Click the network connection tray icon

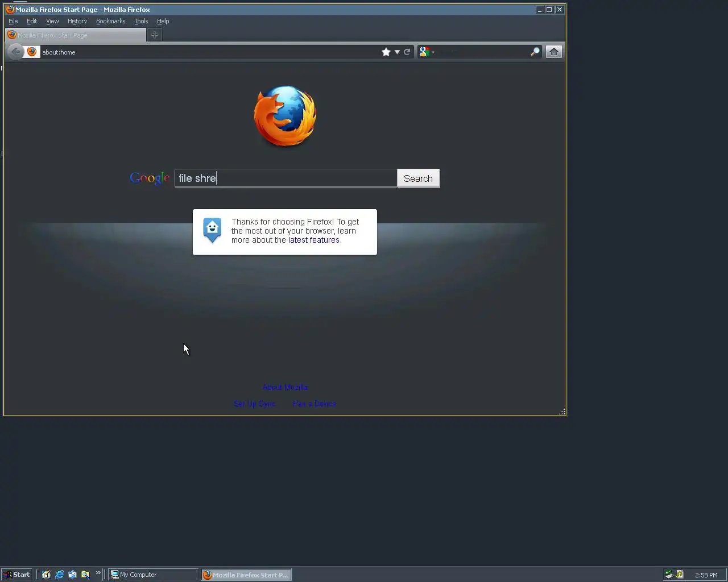point(669,575)
